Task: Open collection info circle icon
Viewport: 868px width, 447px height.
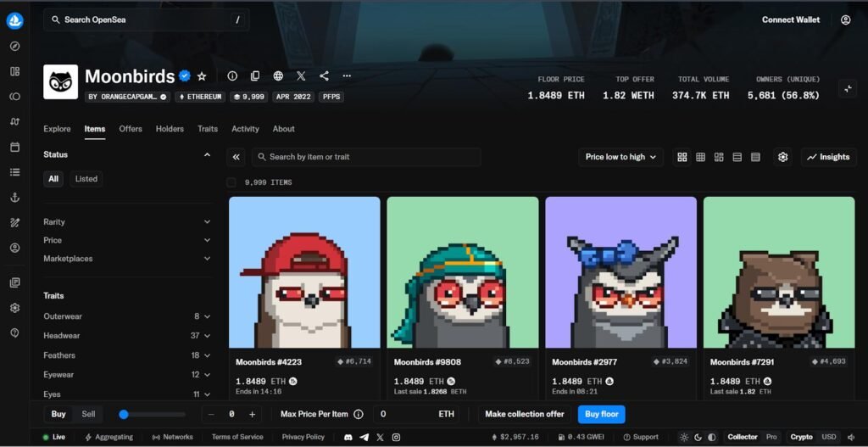Action: pyautogui.click(x=232, y=75)
